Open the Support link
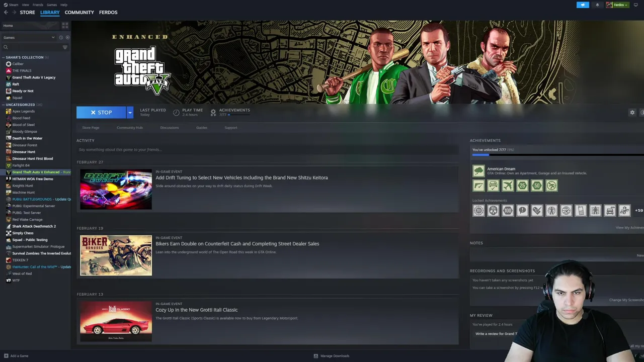644x362 pixels. (x=231, y=128)
